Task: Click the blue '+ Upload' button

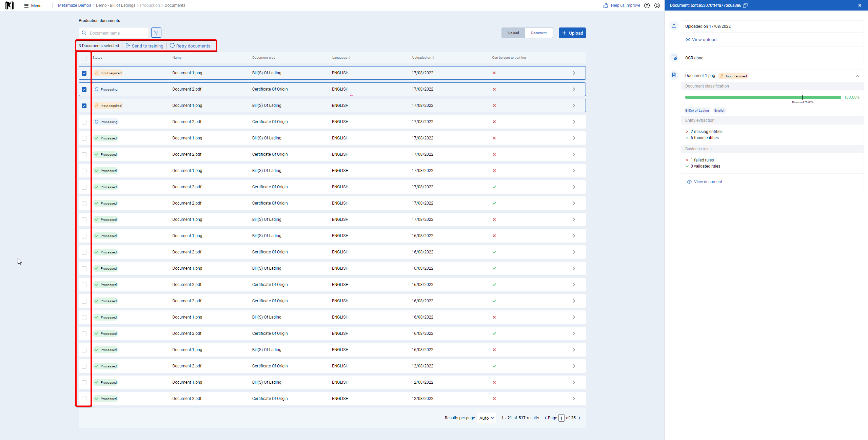Action: click(x=572, y=33)
